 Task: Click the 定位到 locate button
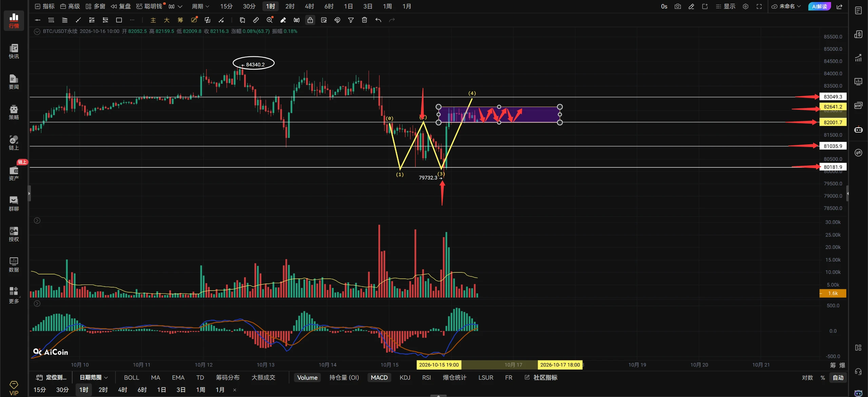[x=52, y=377]
